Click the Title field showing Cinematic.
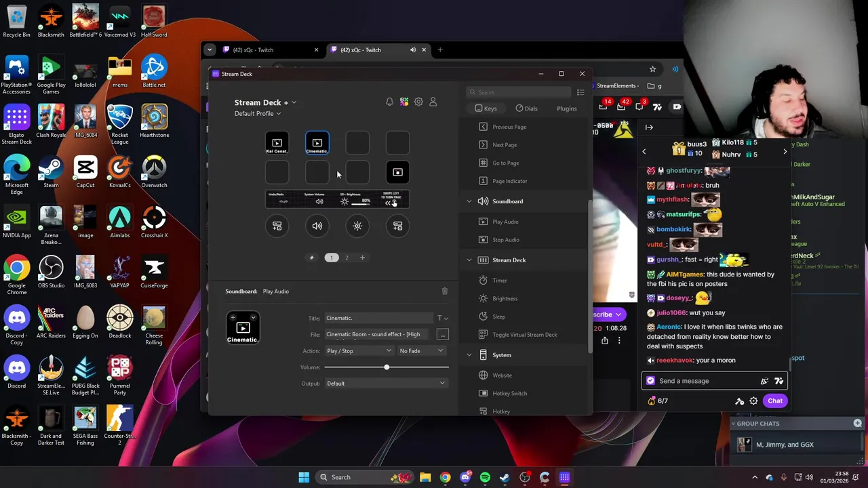 [x=378, y=318]
